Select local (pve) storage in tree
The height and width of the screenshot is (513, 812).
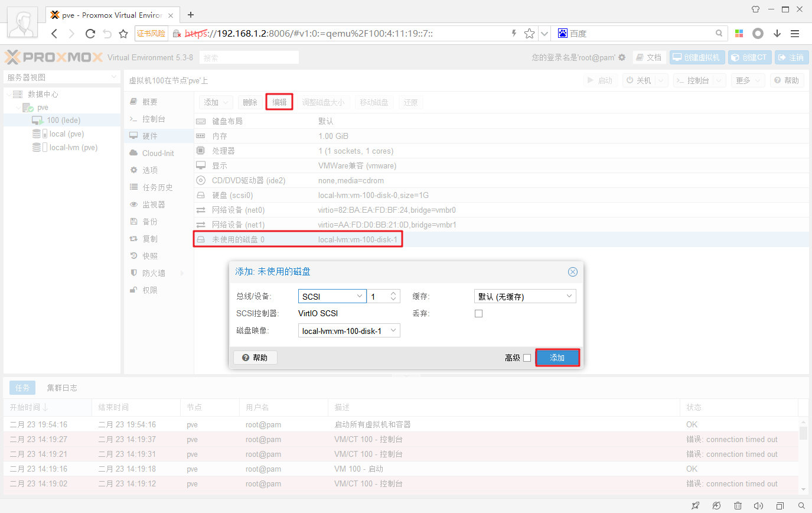click(66, 134)
